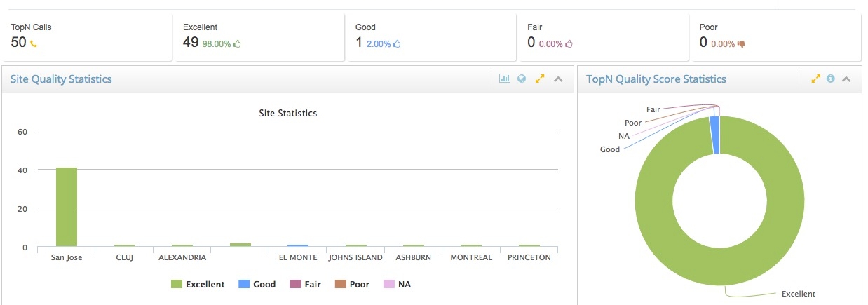Click the JOHNS ISLAND axis label
Image resolution: width=868 pixels, height=305 pixels.
tap(355, 257)
